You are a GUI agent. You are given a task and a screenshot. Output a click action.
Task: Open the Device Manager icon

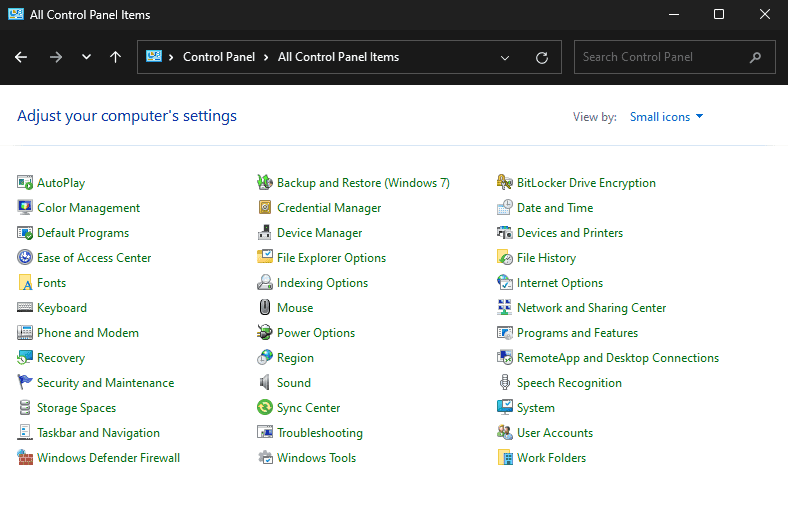[265, 233]
